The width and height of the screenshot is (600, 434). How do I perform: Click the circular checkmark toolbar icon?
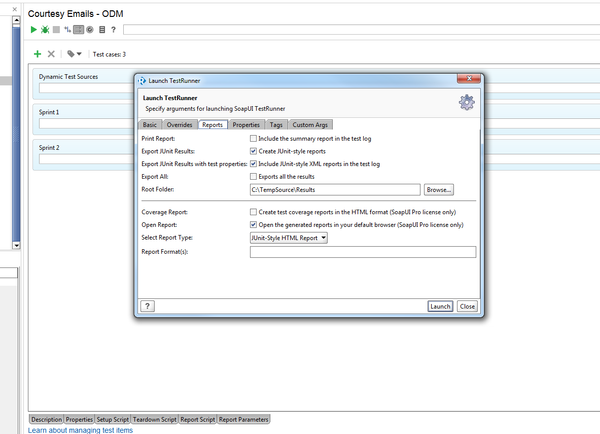tap(90, 29)
